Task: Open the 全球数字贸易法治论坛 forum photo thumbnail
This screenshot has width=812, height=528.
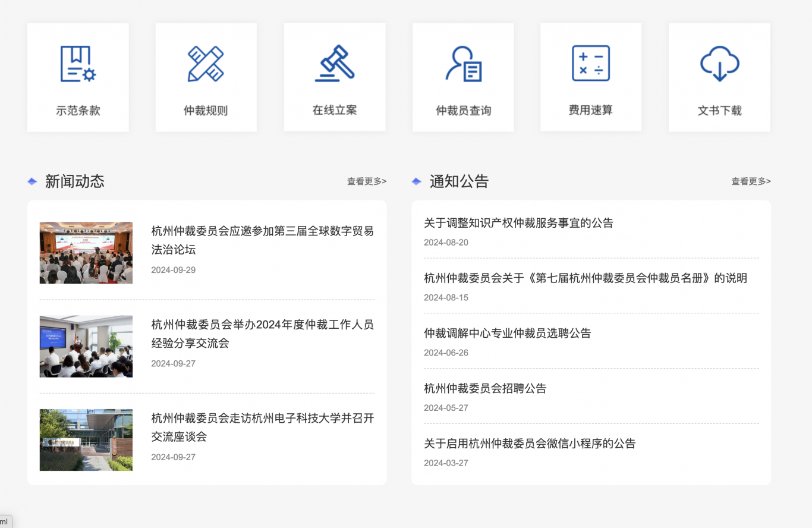Action: (x=86, y=253)
